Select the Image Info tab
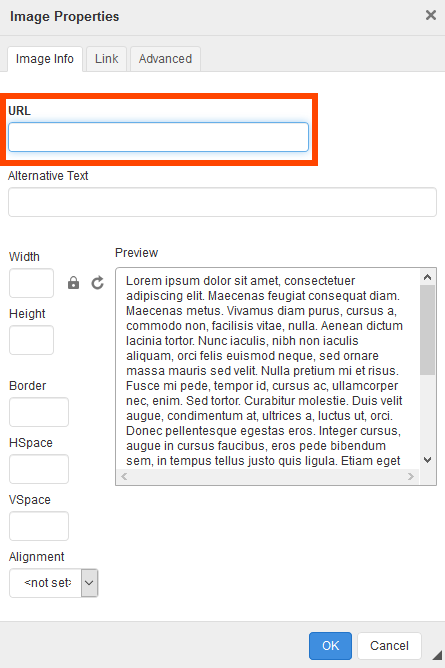The height and width of the screenshot is (668, 445). click(45, 59)
